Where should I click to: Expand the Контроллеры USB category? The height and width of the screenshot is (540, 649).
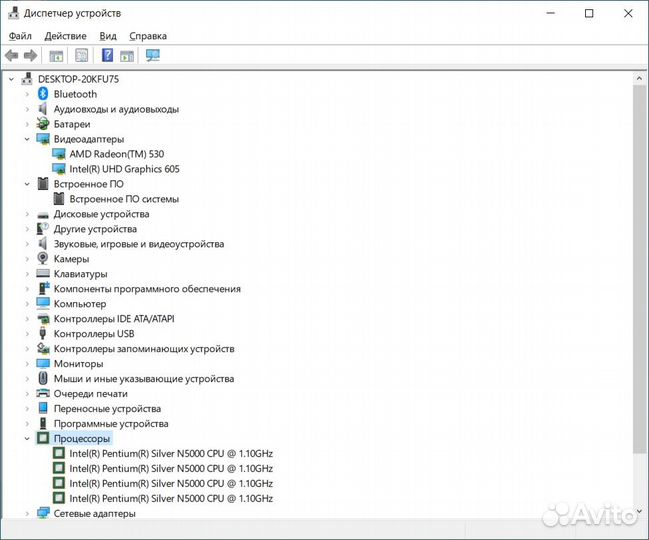pyautogui.click(x=27, y=334)
